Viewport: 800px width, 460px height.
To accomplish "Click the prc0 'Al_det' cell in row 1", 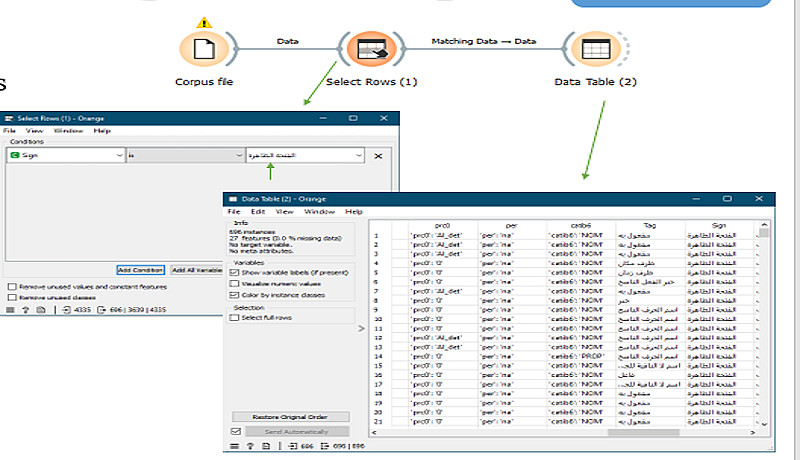I will pos(442,236).
